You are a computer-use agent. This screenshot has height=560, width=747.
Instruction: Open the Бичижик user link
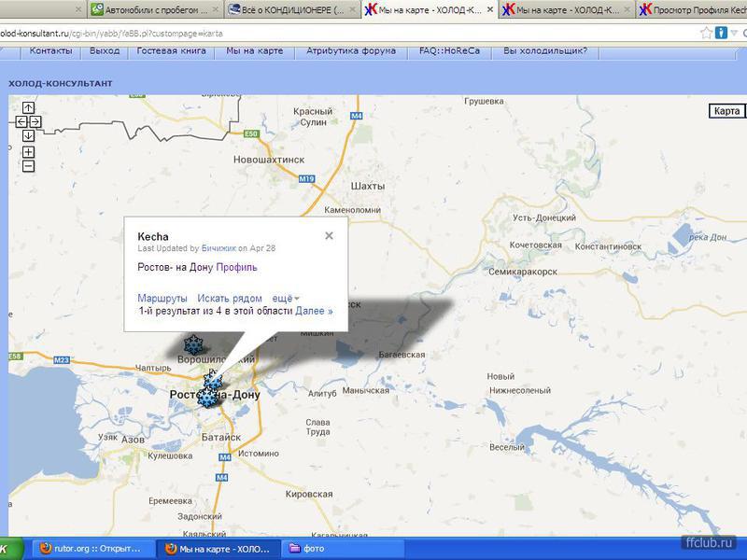pos(218,248)
